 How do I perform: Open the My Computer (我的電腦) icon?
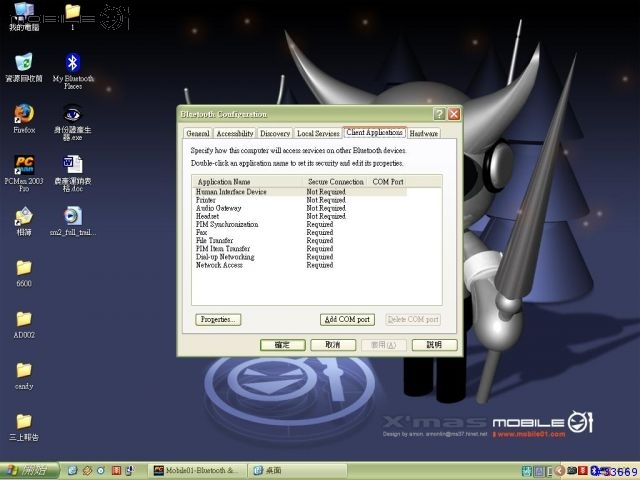(24, 17)
